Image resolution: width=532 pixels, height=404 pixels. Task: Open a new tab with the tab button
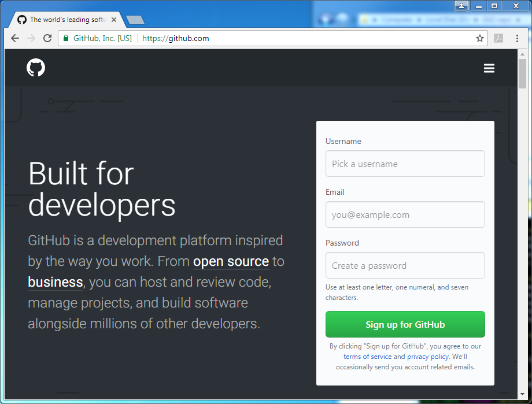135,20
